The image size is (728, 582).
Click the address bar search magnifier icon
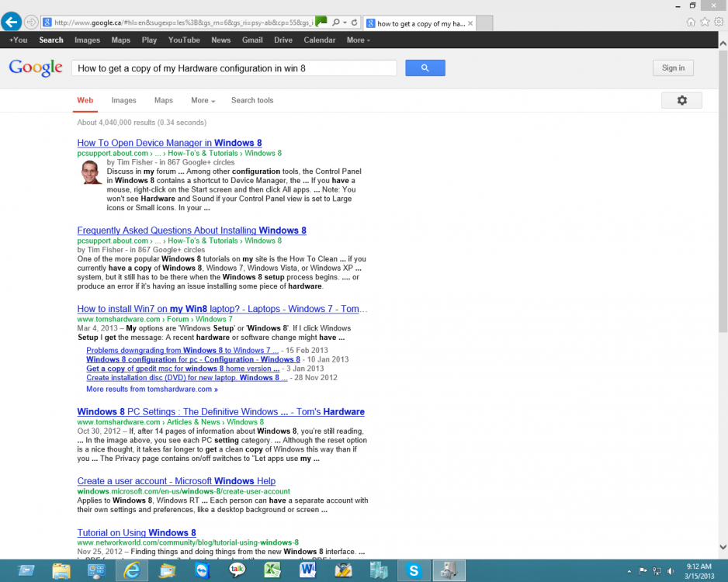click(x=336, y=23)
